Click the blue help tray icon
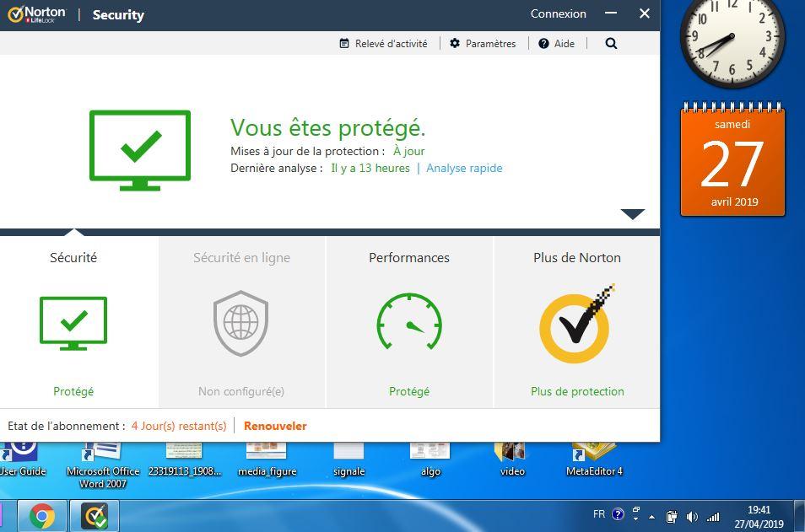The width and height of the screenshot is (805, 532). pyautogui.click(x=619, y=514)
